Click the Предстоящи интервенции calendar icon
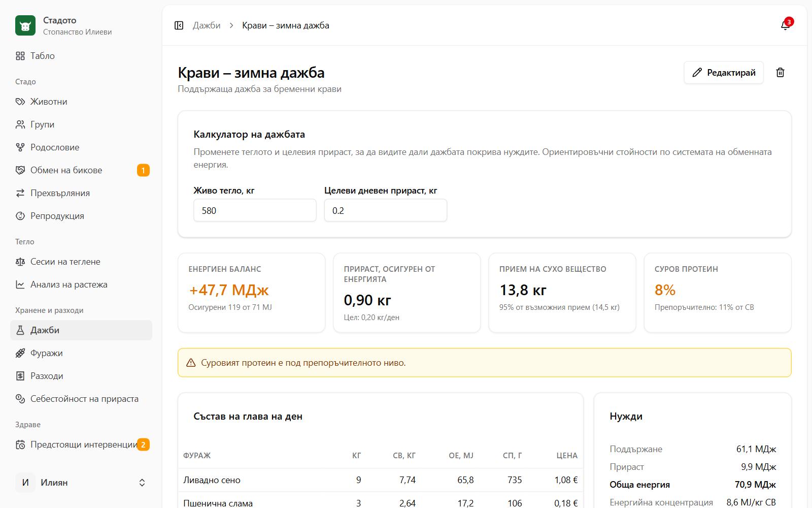This screenshot has width=812, height=508. [20, 444]
